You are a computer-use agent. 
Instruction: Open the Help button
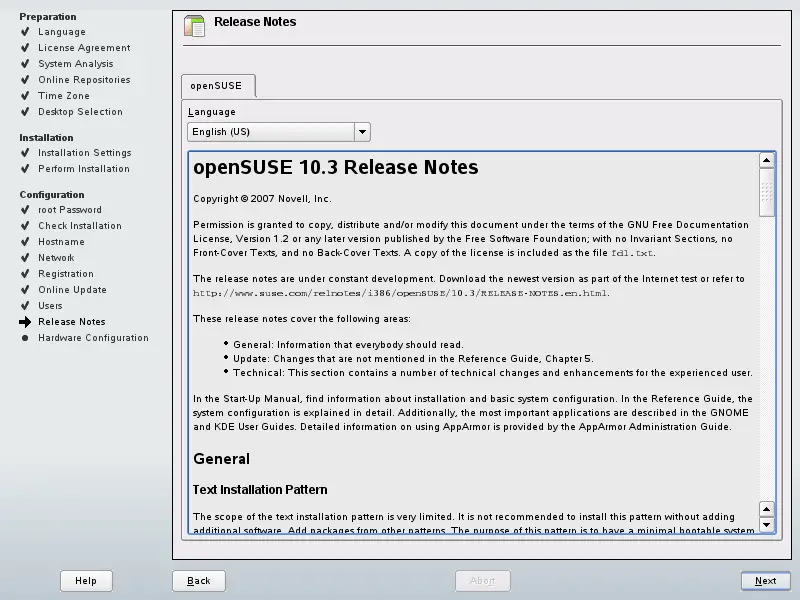tap(86, 581)
